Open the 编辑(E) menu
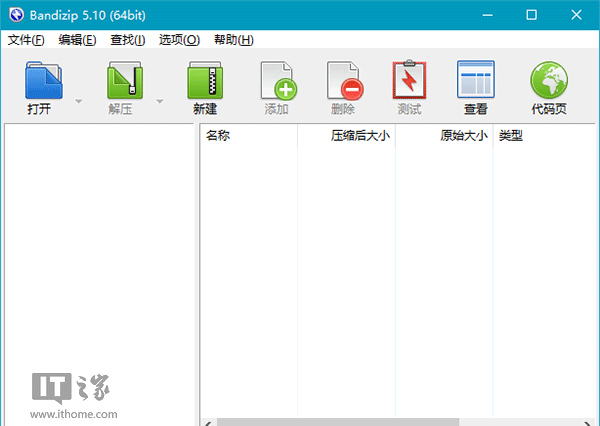This screenshot has width=600, height=426. click(x=77, y=40)
